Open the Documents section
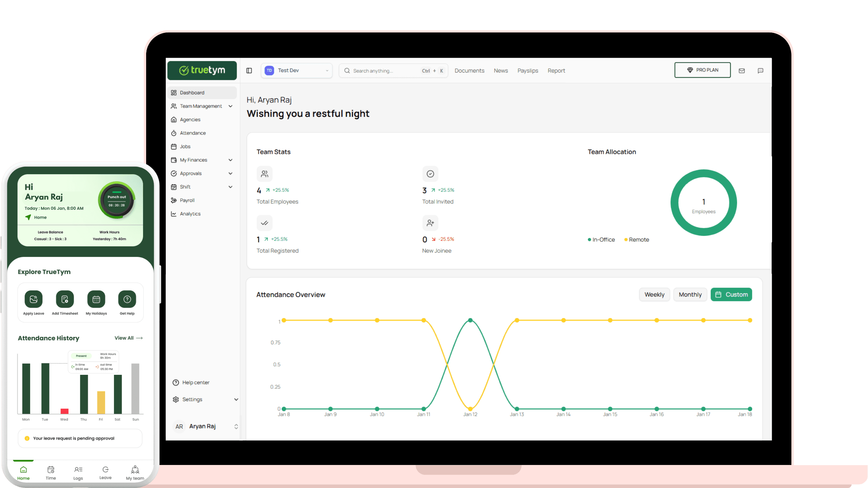 coord(469,70)
